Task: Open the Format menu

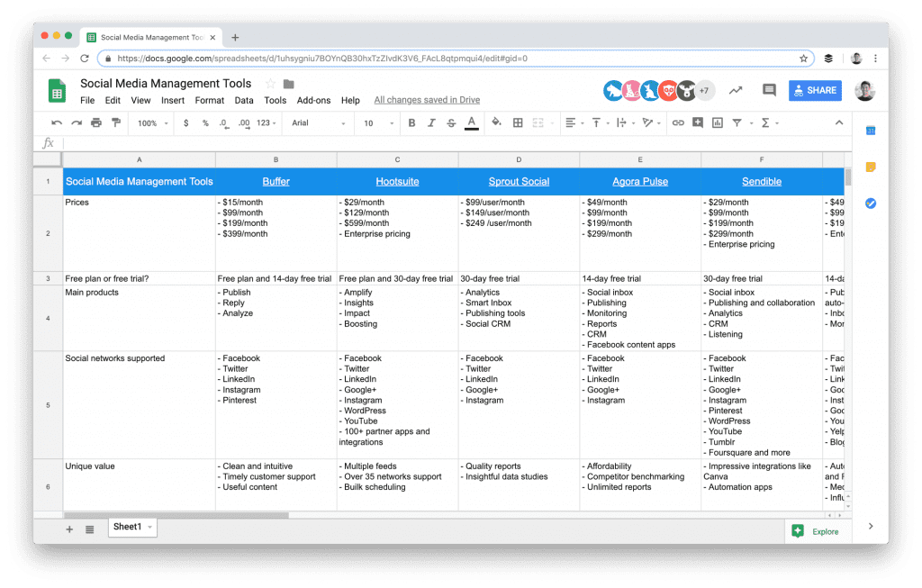Action: [x=210, y=101]
